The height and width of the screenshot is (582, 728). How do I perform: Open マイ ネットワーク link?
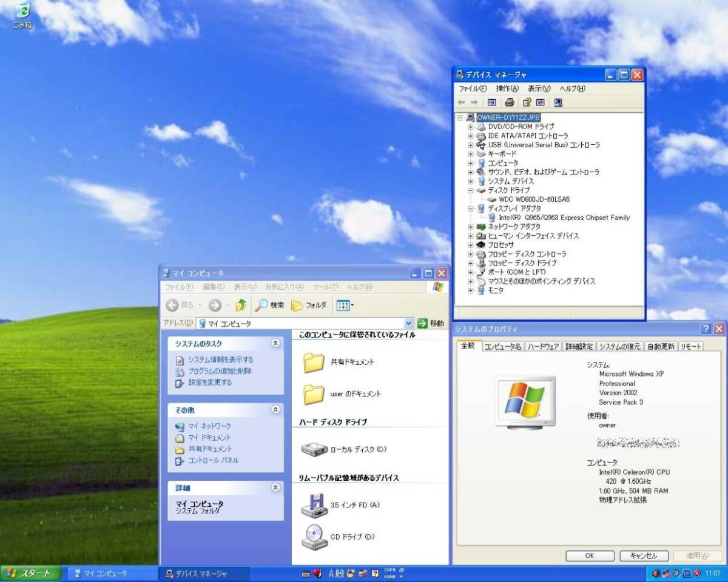click(209, 426)
